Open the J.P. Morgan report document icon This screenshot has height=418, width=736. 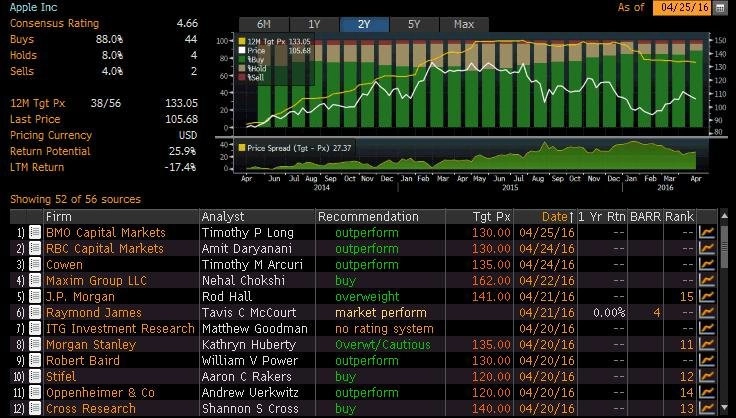35,296
